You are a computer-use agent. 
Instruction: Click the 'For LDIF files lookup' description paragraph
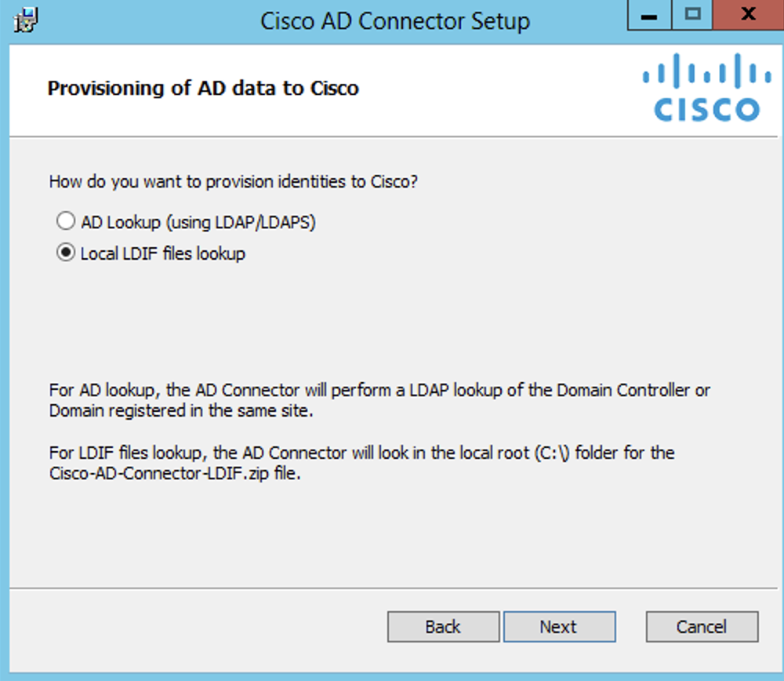point(361,463)
